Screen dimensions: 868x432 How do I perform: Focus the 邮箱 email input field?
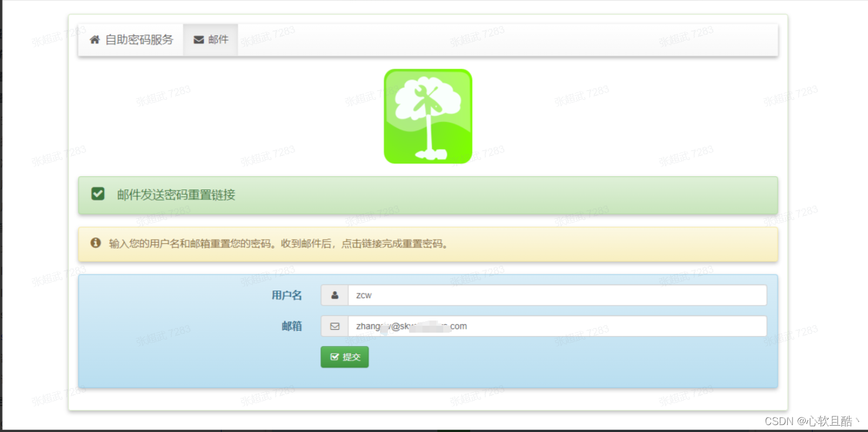pos(606,326)
